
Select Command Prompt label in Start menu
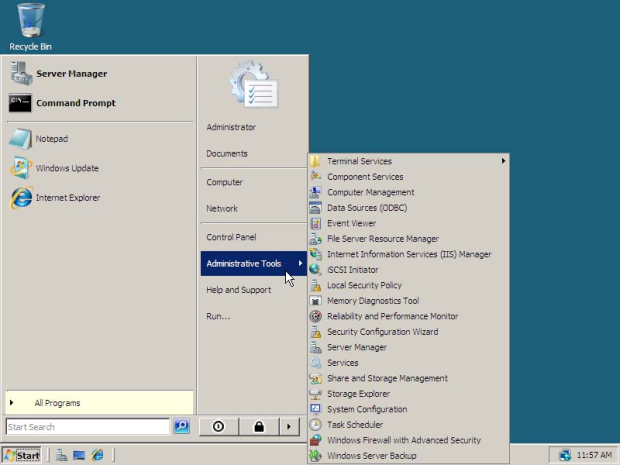click(x=76, y=103)
